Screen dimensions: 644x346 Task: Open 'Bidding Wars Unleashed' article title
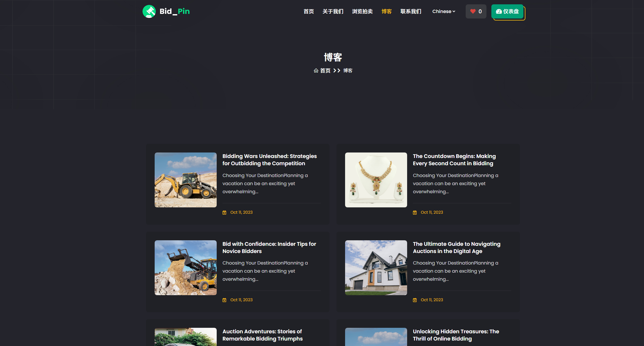tap(269, 160)
